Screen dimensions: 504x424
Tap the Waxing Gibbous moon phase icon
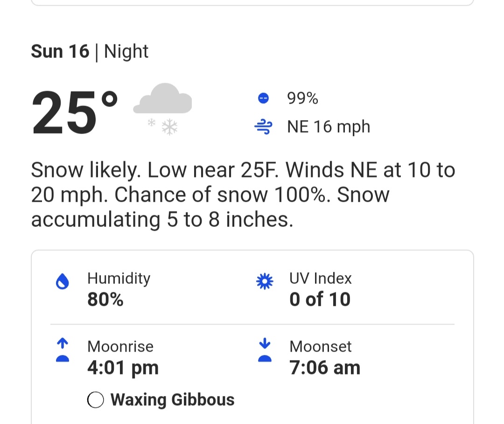(x=96, y=400)
